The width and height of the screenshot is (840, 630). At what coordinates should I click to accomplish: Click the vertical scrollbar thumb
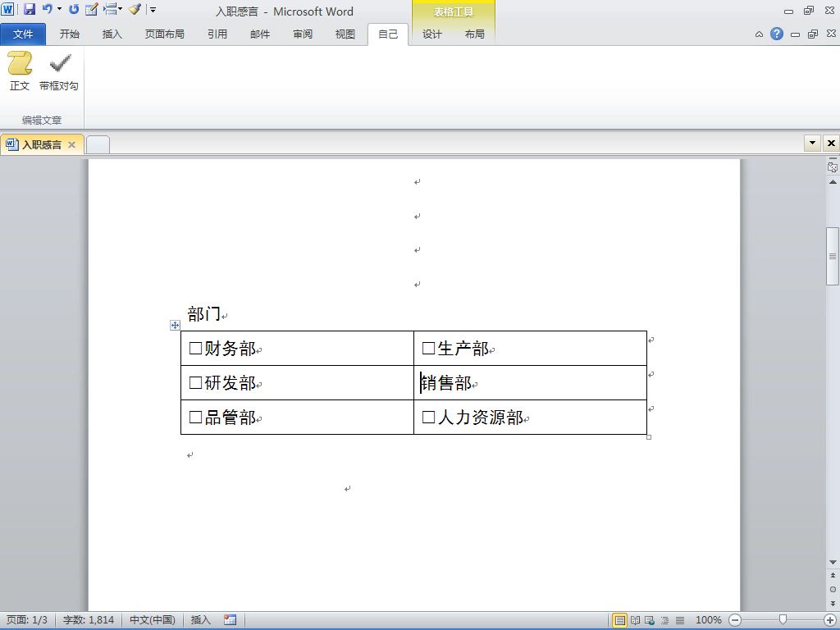tap(833, 256)
